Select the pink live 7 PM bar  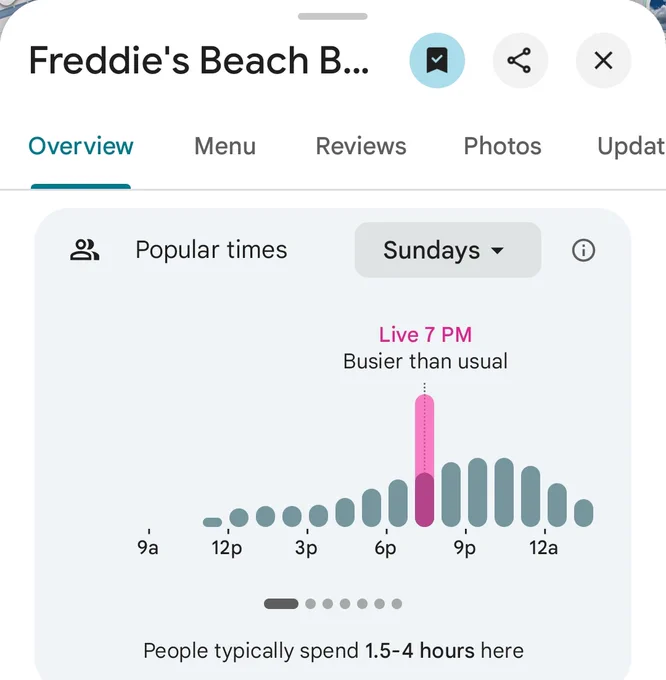click(x=424, y=461)
